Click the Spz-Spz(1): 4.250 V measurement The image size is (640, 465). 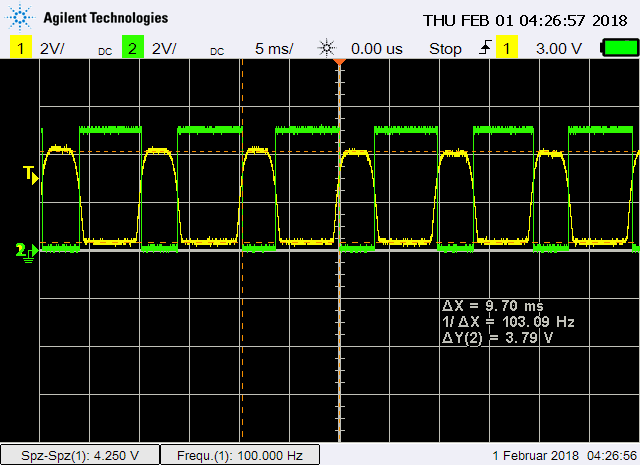pyautogui.click(x=80, y=455)
